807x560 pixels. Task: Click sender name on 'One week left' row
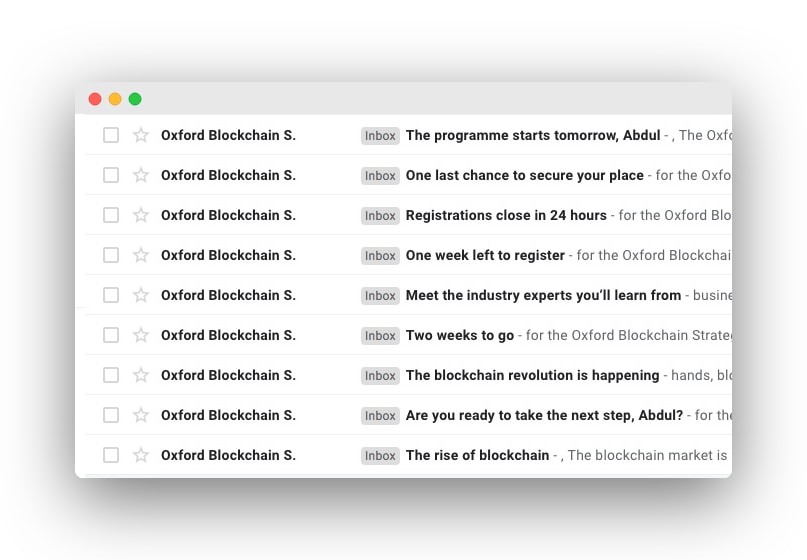pos(228,255)
